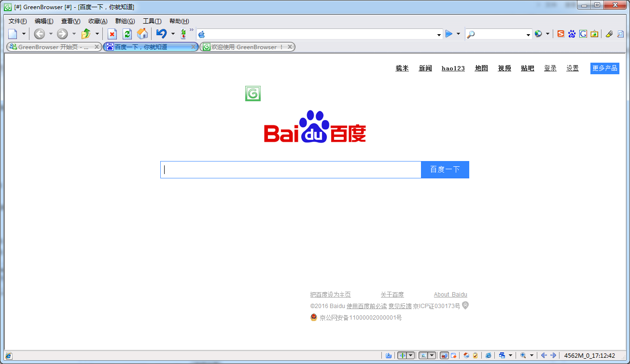Toggle the status bar green split-view button
This screenshot has height=364, width=630.
click(x=402, y=356)
